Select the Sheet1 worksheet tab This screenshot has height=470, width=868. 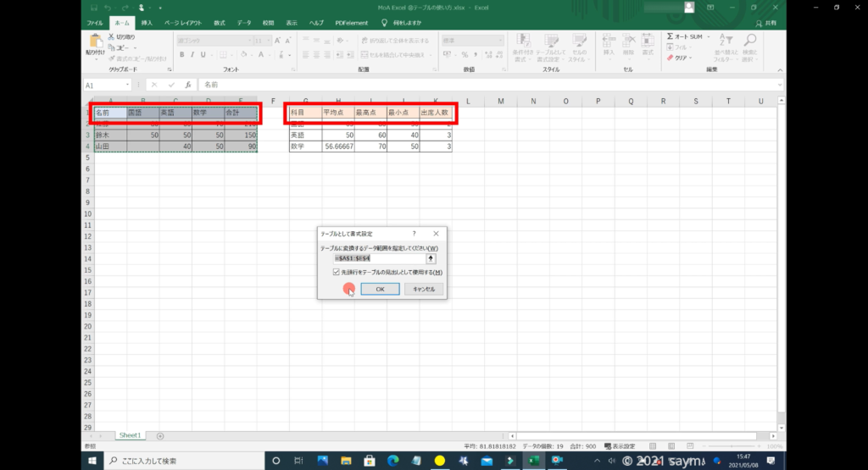(130, 435)
